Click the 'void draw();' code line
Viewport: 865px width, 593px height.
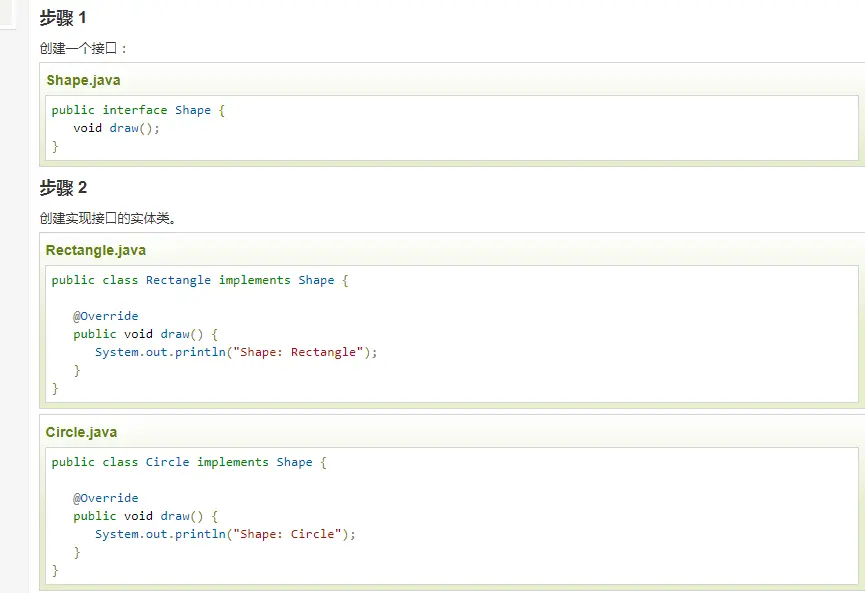pyautogui.click(x=116, y=128)
